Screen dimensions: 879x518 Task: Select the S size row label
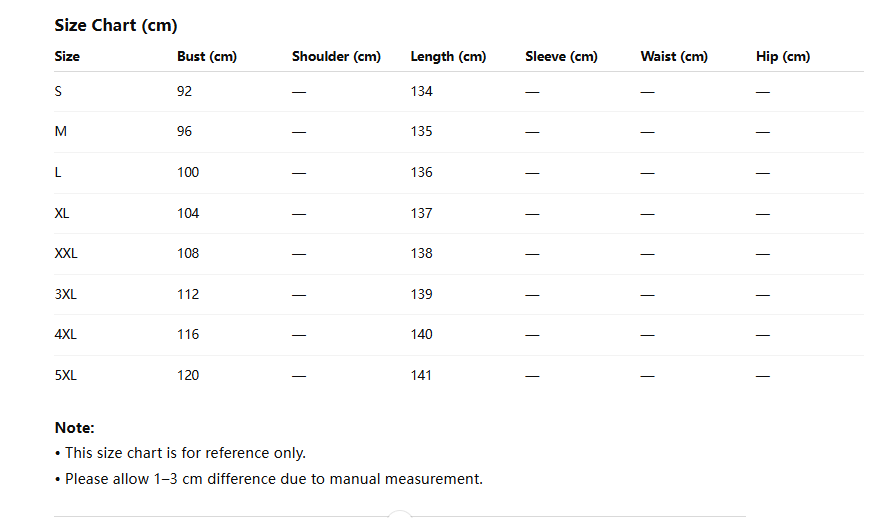pos(58,91)
